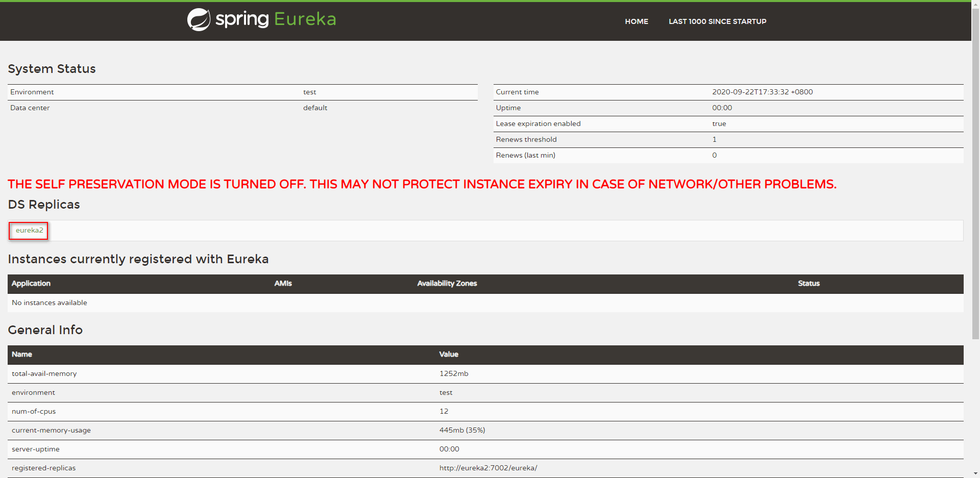Click the "true" lease expiration value

719,124
